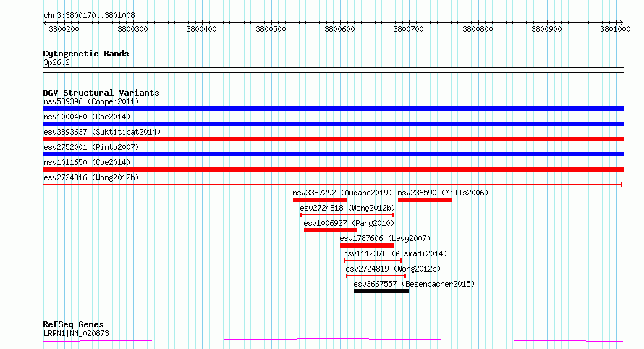Select the DGV Structural Variants track title
Screen dimensions: 644x349
tap(101, 93)
